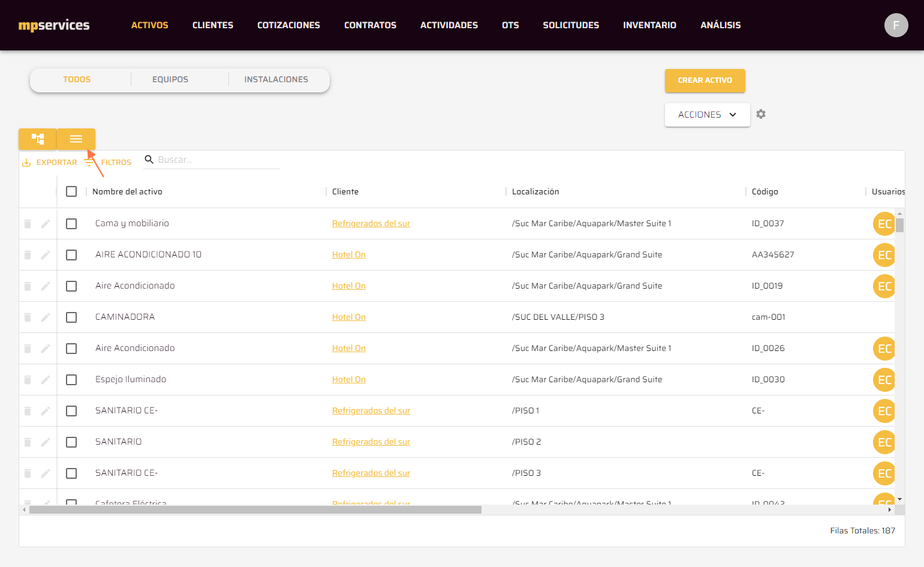Select the Equipos tab
Screen dimensions: 924x567
click(x=170, y=79)
